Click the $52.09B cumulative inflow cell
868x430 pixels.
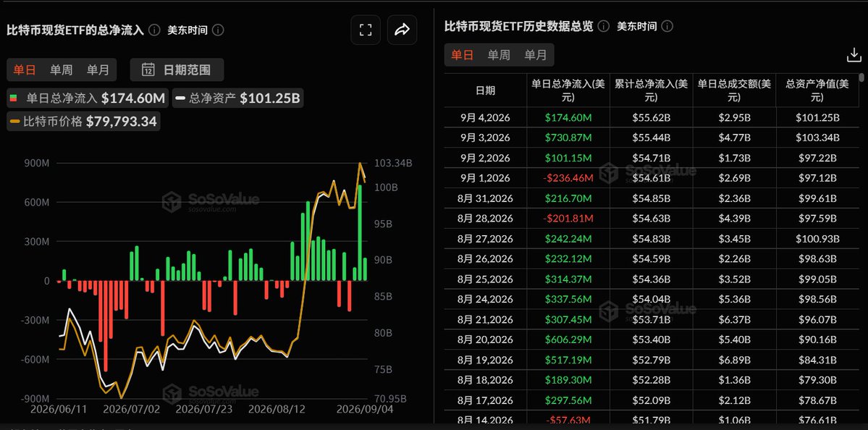(652, 400)
